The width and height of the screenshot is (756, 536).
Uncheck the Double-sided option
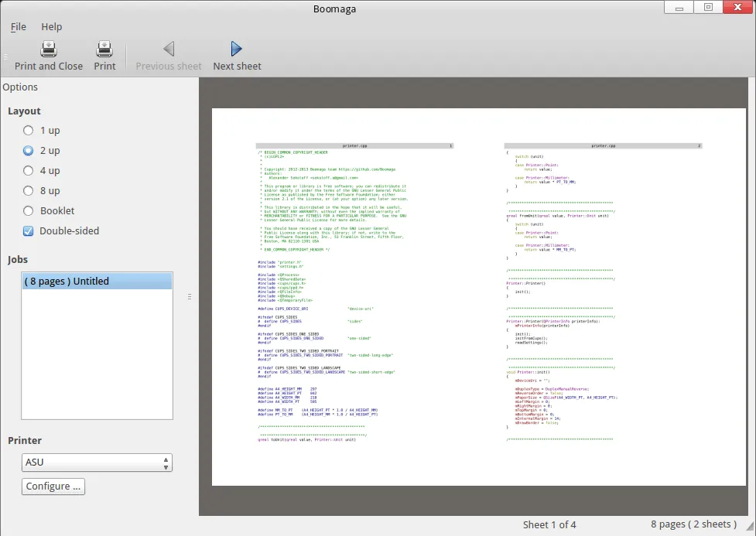28,230
